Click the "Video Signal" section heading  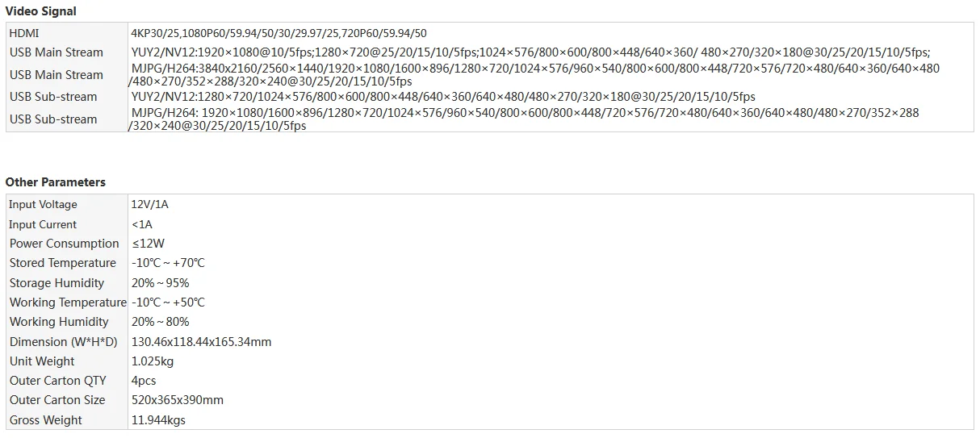click(x=41, y=11)
